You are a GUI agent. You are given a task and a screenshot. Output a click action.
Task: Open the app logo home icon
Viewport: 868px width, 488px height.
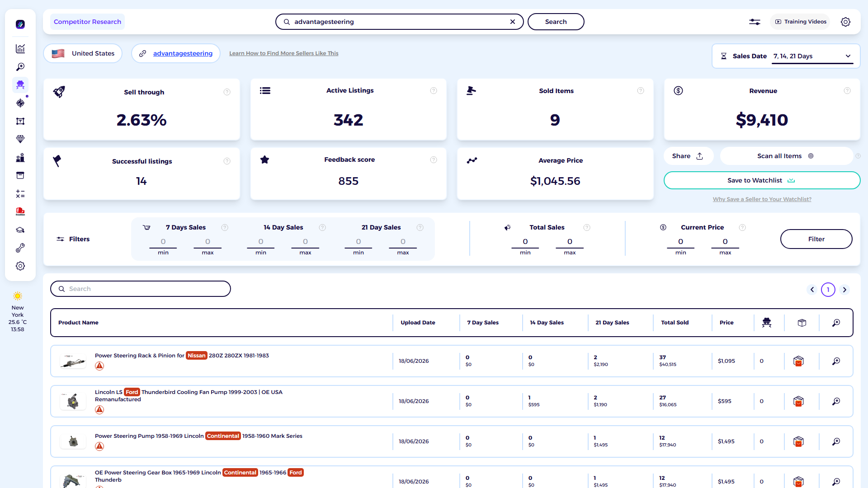pyautogui.click(x=20, y=24)
